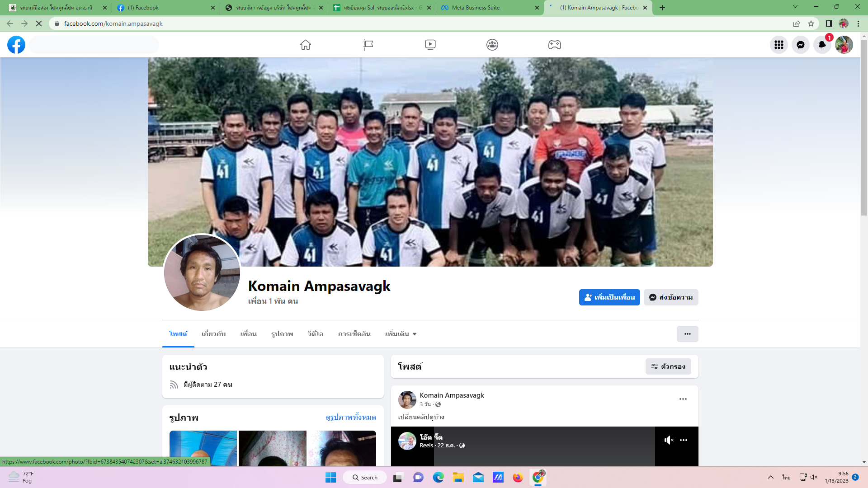Open profile options three-dots button
868x488 pixels.
click(687, 334)
